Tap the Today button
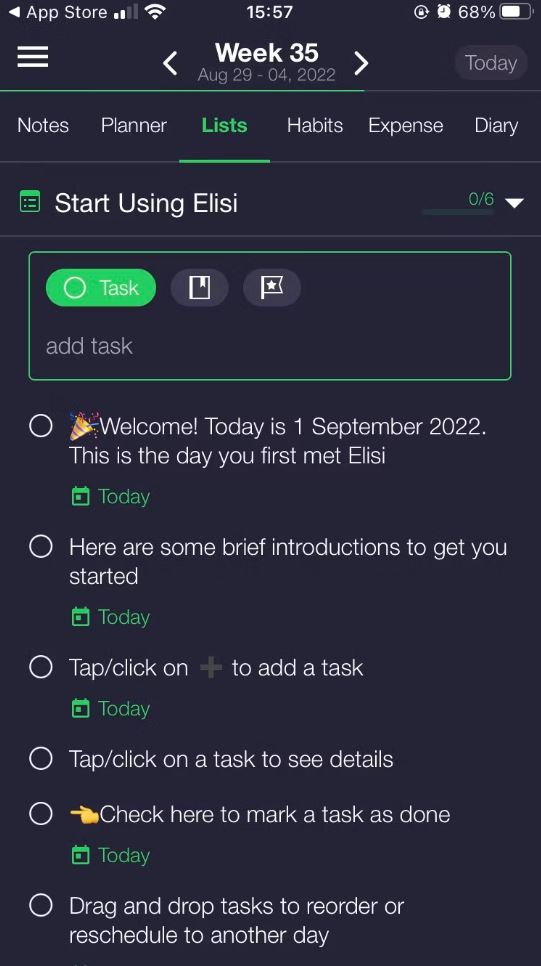Screen dimensions: 541x966 coord(490,63)
